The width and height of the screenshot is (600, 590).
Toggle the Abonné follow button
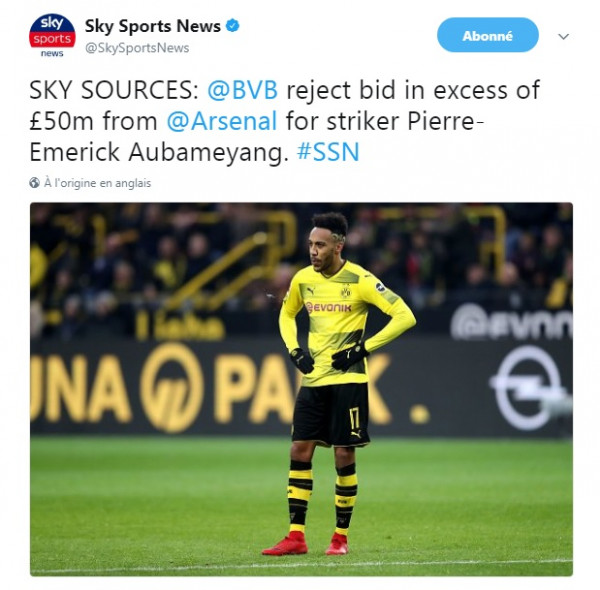click(488, 35)
